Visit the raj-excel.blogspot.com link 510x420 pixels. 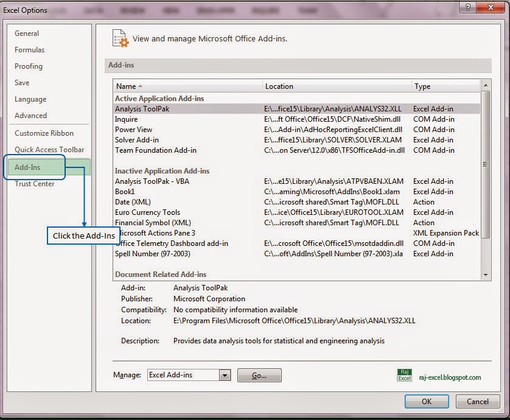point(450,377)
